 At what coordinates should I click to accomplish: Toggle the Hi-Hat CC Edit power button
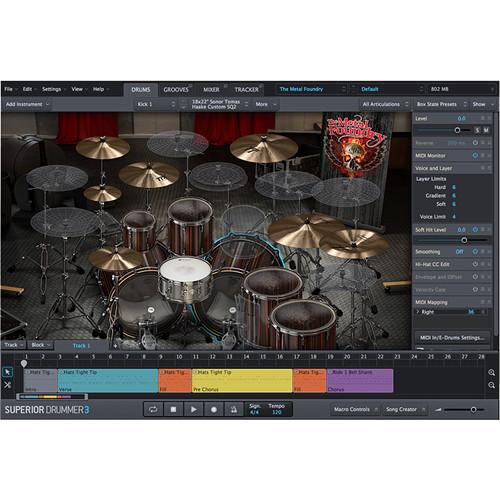(475, 264)
